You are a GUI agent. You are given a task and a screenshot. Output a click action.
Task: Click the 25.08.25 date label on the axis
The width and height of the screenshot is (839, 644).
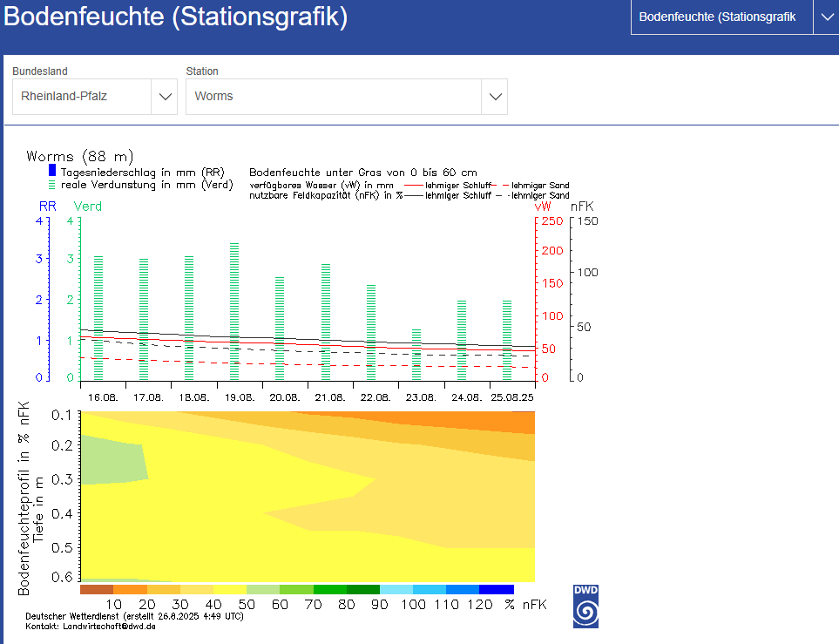point(512,397)
